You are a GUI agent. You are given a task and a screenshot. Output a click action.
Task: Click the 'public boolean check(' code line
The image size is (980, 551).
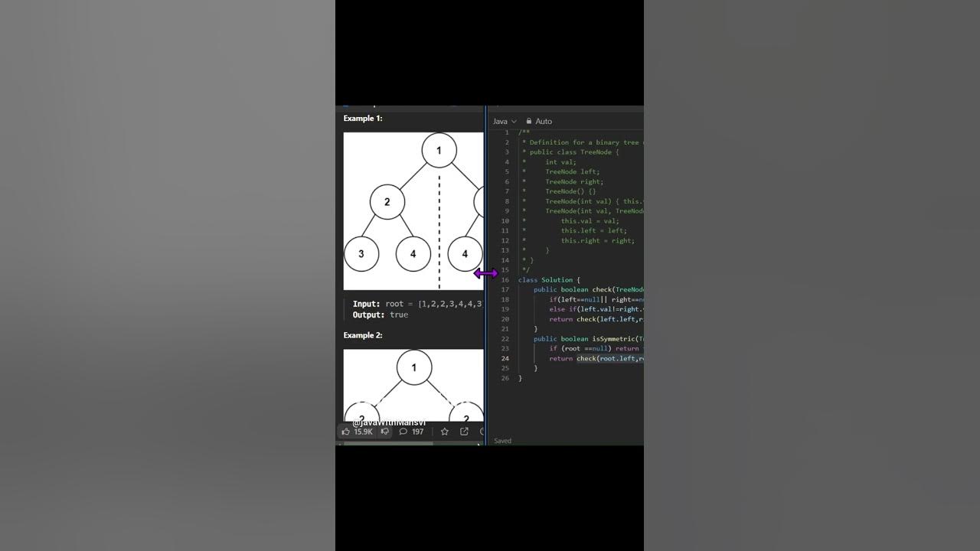click(x=588, y=290)
